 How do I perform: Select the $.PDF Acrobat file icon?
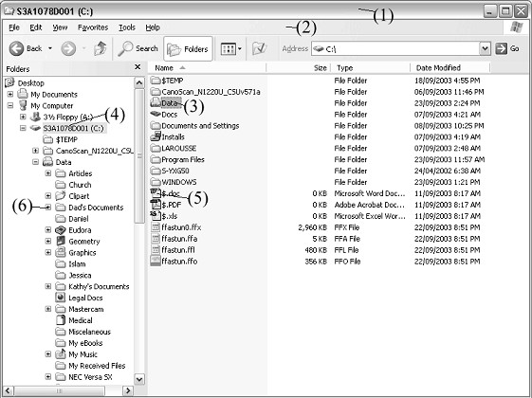[156, 205]
